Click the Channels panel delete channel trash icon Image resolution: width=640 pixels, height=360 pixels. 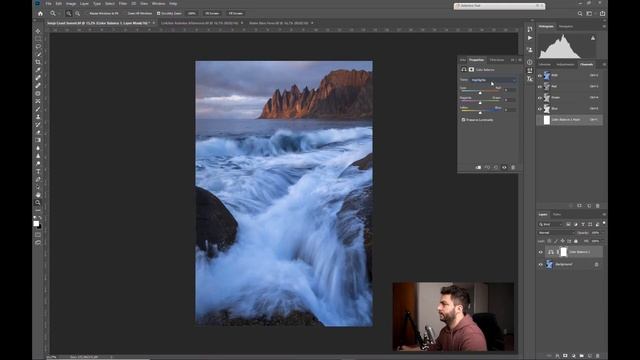click(598, 206)
